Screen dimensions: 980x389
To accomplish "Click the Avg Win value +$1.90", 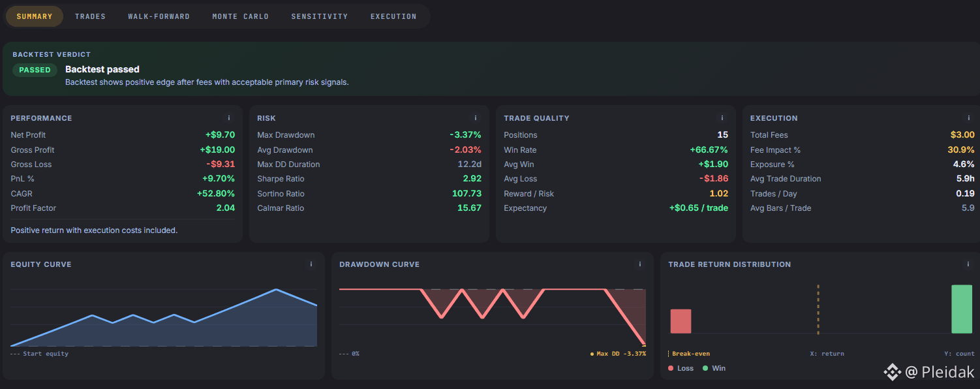I will click(x=713, y=164).
